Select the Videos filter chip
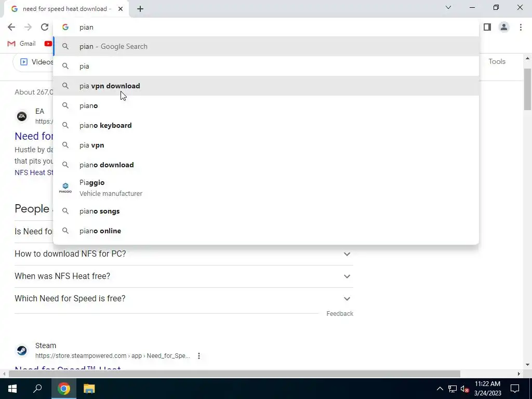Screen dimensions: 532x399 click(x=33, y=62)
